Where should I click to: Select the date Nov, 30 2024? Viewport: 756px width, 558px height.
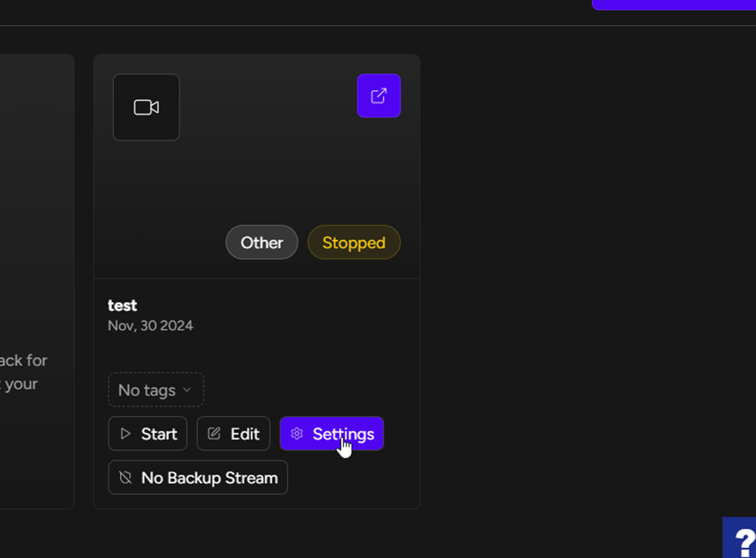(x=150, y=325)
